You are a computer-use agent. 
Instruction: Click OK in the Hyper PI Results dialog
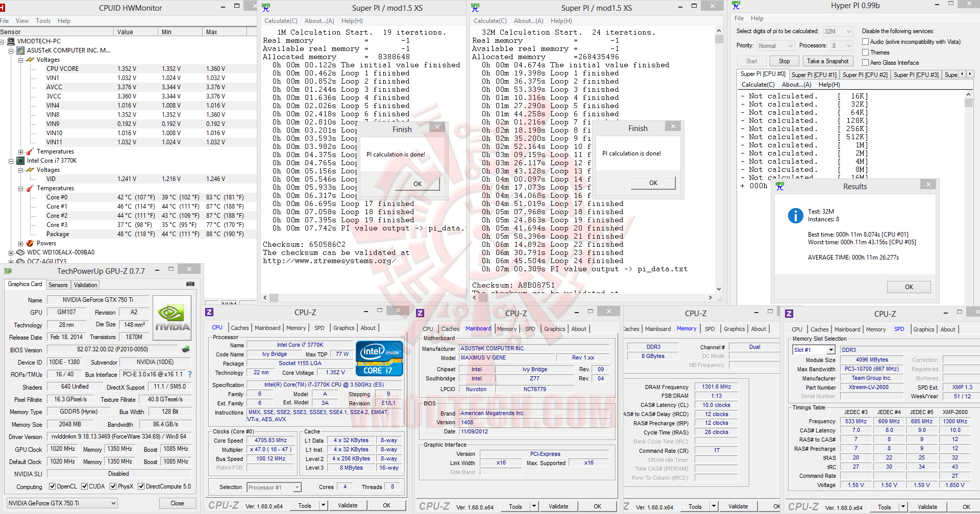click(x=909, y=287)
